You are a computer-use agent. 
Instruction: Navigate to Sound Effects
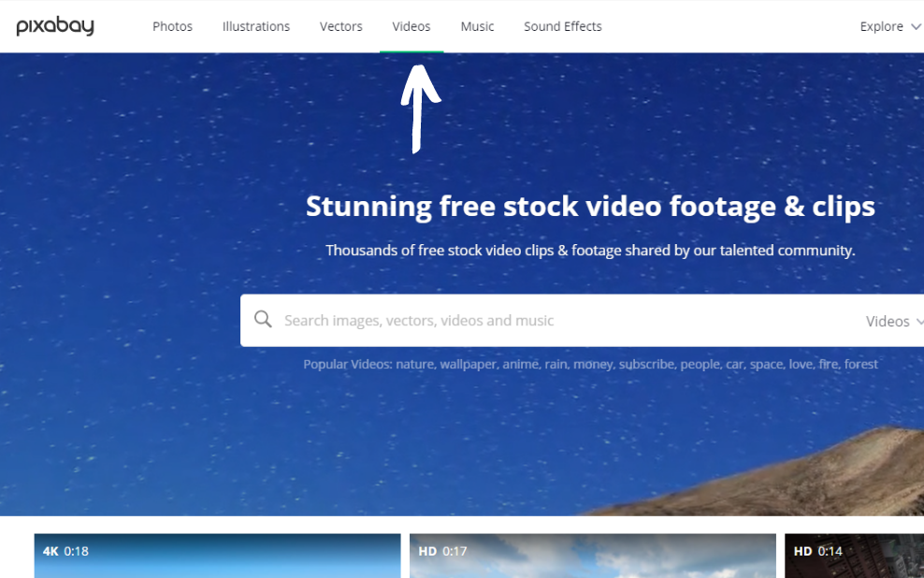pyautogui.click(x=562, y=26)
